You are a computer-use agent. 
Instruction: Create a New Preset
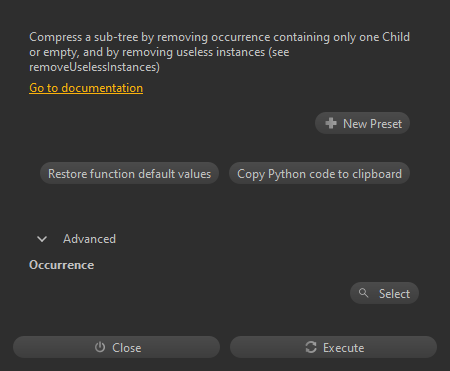pyautogui.click(x=362, y=123)
